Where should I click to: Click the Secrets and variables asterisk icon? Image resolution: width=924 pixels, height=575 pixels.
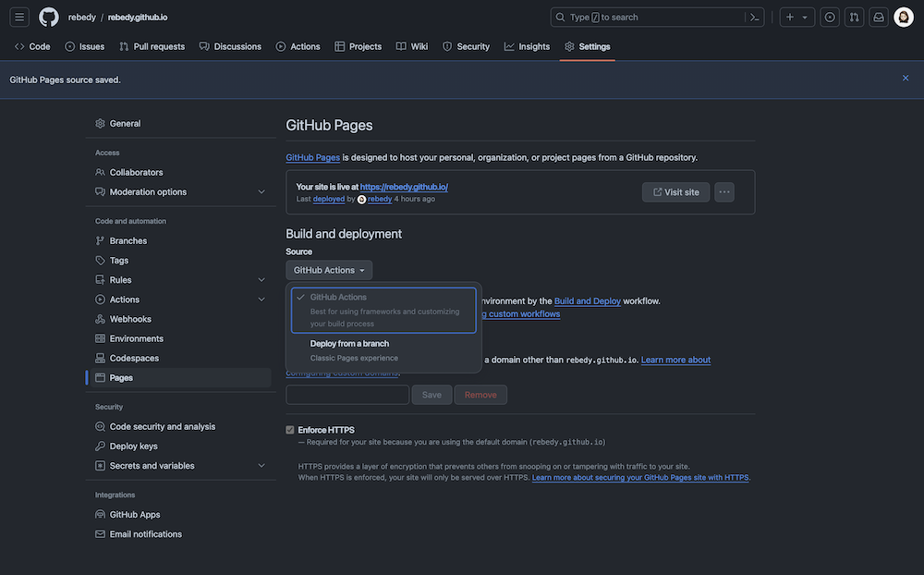point(100,465)
